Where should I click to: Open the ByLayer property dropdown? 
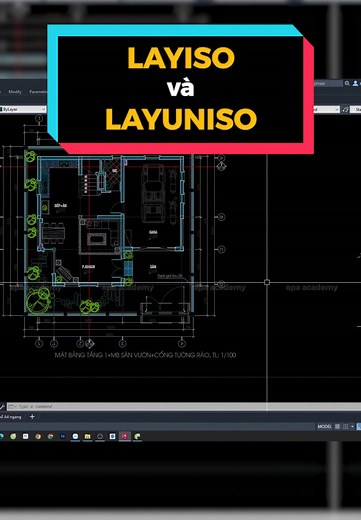pyautogui.click(x=23, y=109)
